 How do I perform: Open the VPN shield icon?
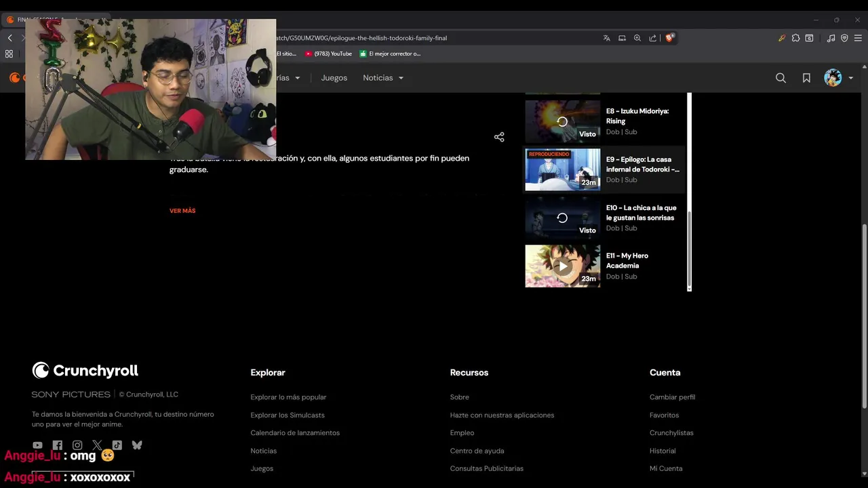pos(844,38)
